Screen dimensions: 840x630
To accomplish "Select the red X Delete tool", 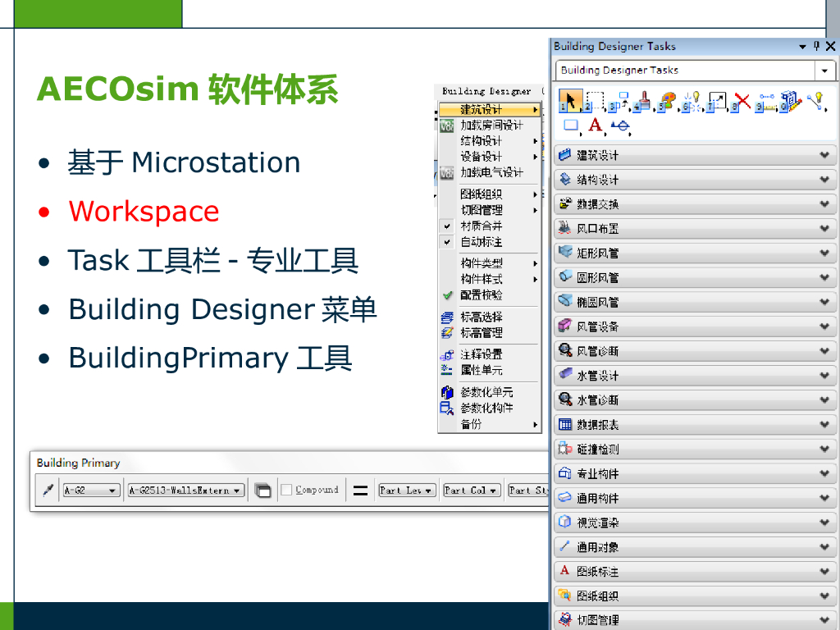I will pos(742,102).
